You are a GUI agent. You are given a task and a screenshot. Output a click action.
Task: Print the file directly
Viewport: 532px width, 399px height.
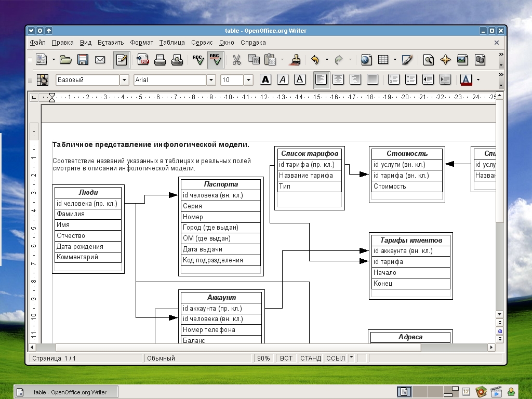click(160, 60)
